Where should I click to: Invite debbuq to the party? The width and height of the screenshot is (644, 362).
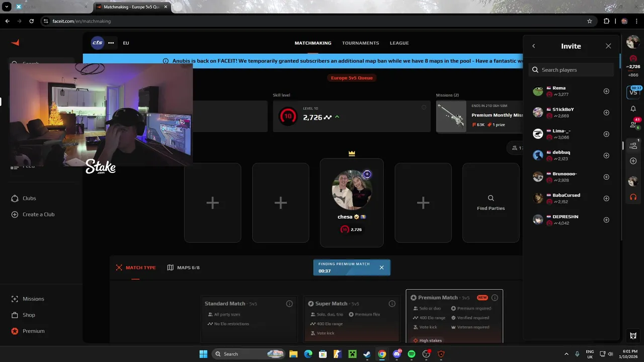[606, 155]
